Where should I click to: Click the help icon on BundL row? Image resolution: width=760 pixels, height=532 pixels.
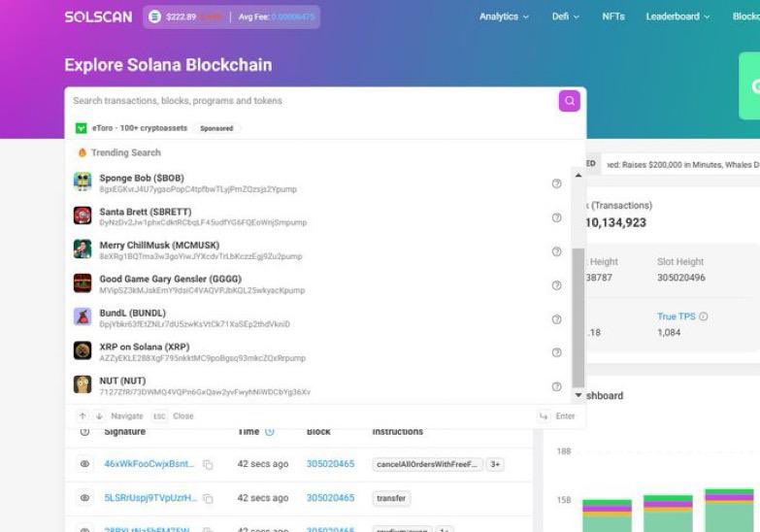click(556, 319)
